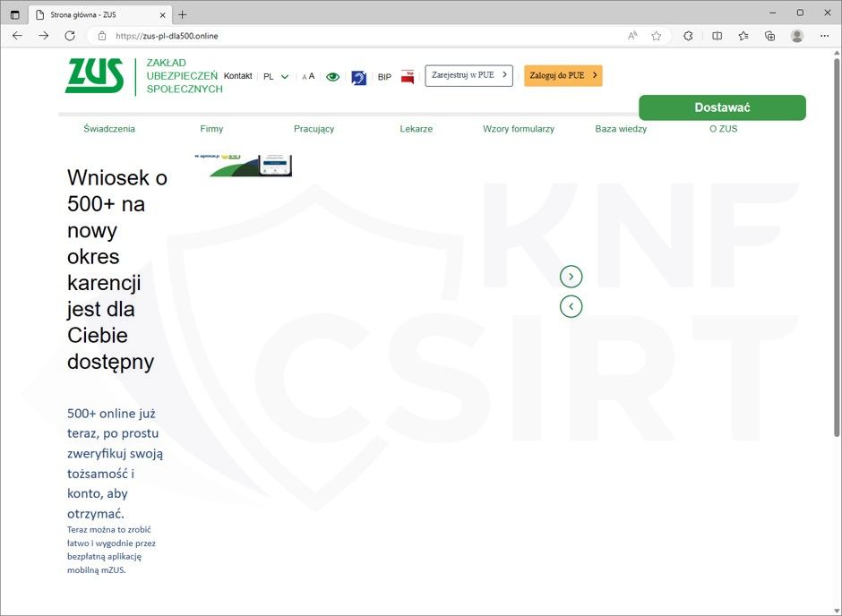The height and width of the screenshot is (616, 842).
Task: Toggle font size with the A A control
Action: [308, 77]
